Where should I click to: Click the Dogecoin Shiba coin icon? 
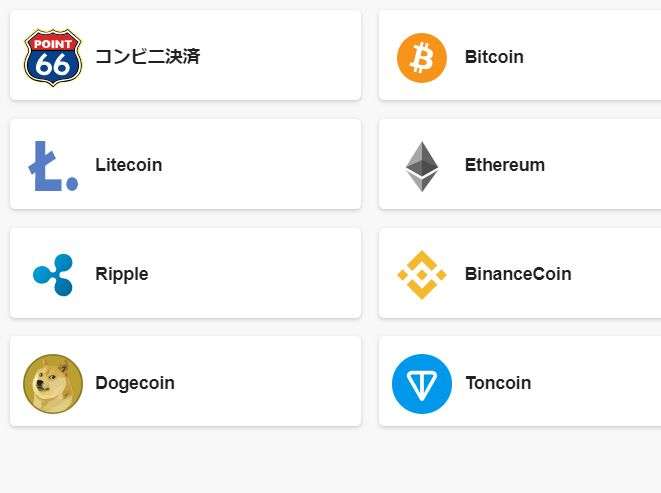pos(53,383)
